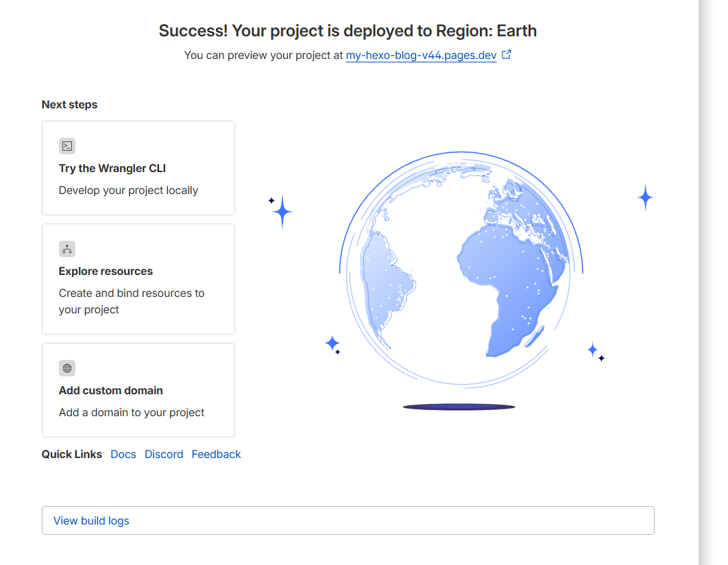728x565 pixels.
Task: Click the 'Create and bind resources' description
Action: (132, 301)
